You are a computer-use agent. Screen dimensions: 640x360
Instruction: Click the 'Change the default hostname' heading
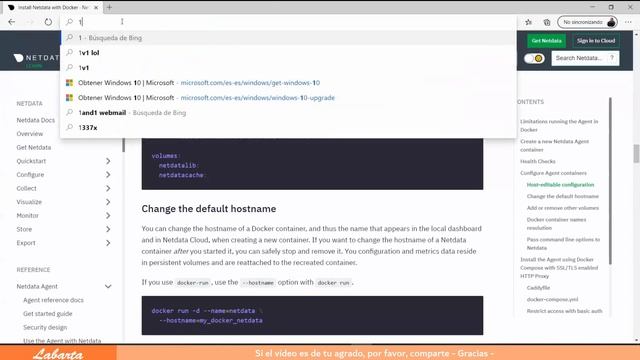click(209, 209)
